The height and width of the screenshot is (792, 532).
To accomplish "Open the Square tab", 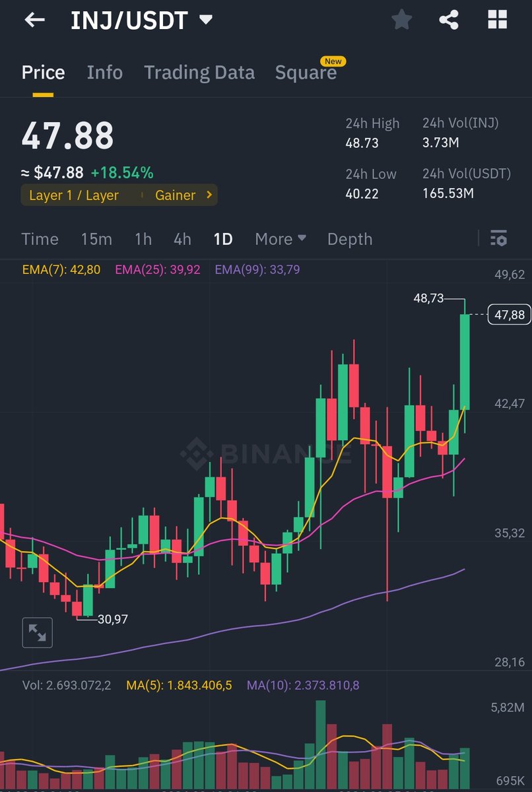I will [306, 72].
